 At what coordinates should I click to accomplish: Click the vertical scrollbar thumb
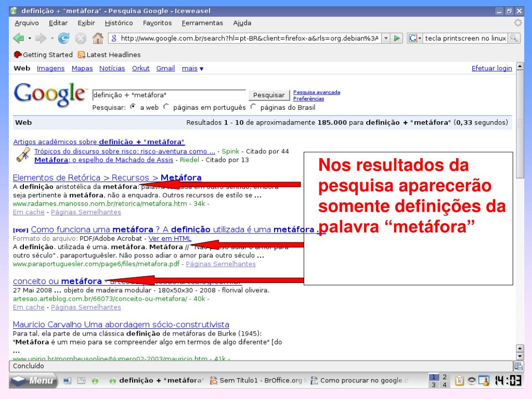click(x=520, y=124)
